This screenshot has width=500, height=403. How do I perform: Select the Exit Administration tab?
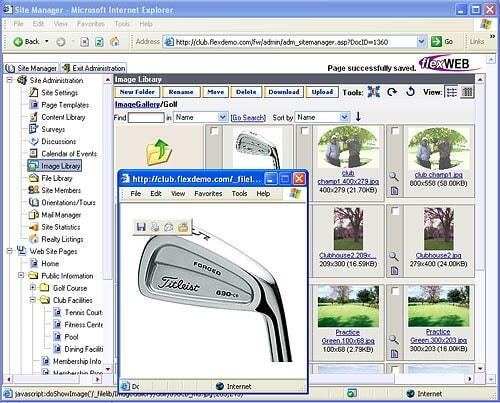(x=94, y=68)
